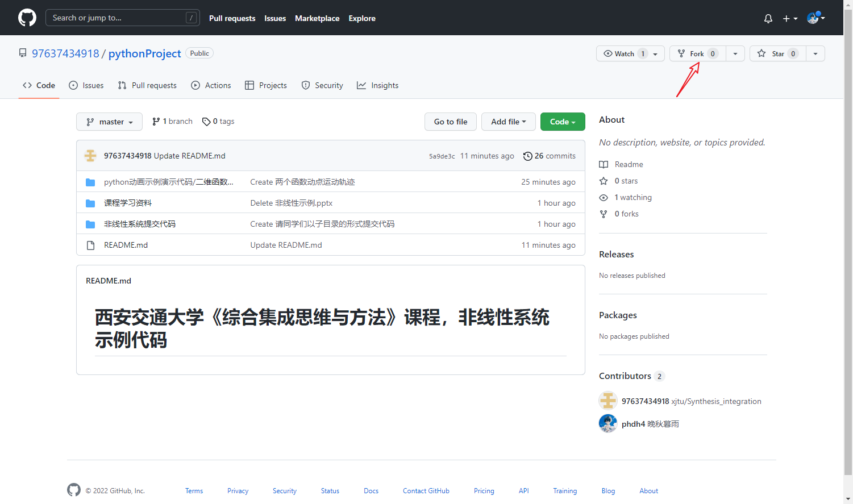853x504 pixels.
Task: Open the master branch selector
Action: (x=110, y=122)
